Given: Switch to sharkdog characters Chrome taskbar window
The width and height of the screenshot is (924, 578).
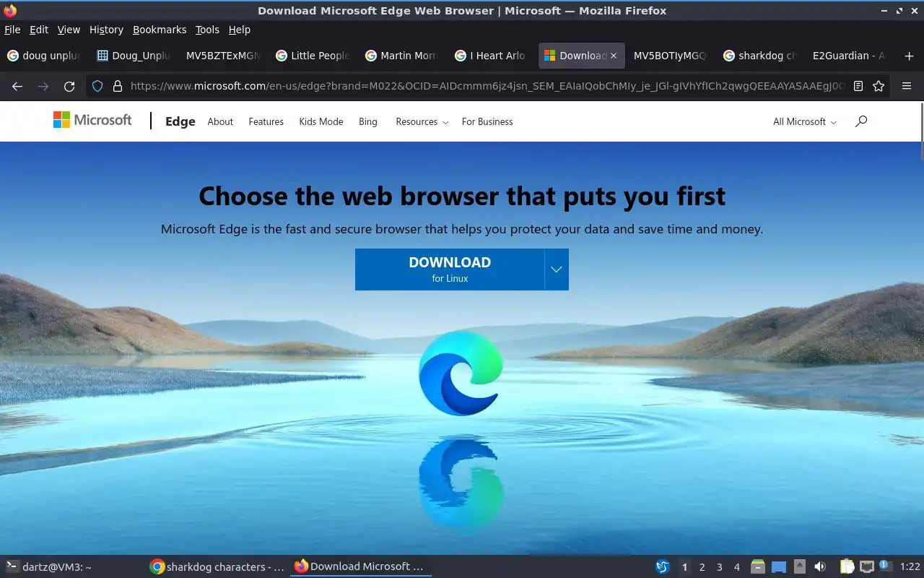Looking at the screenshot, I should point(217,567).
